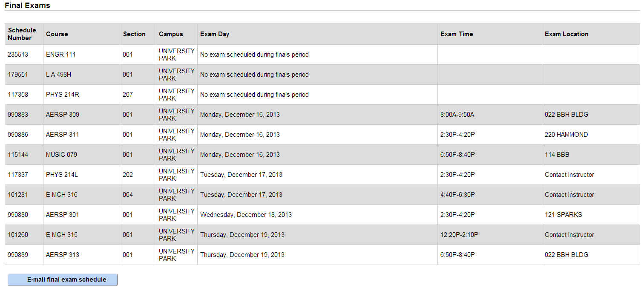Select the MUSIC 079 course cell
This screenshot has height=291, width=644.
coord(62,155)
